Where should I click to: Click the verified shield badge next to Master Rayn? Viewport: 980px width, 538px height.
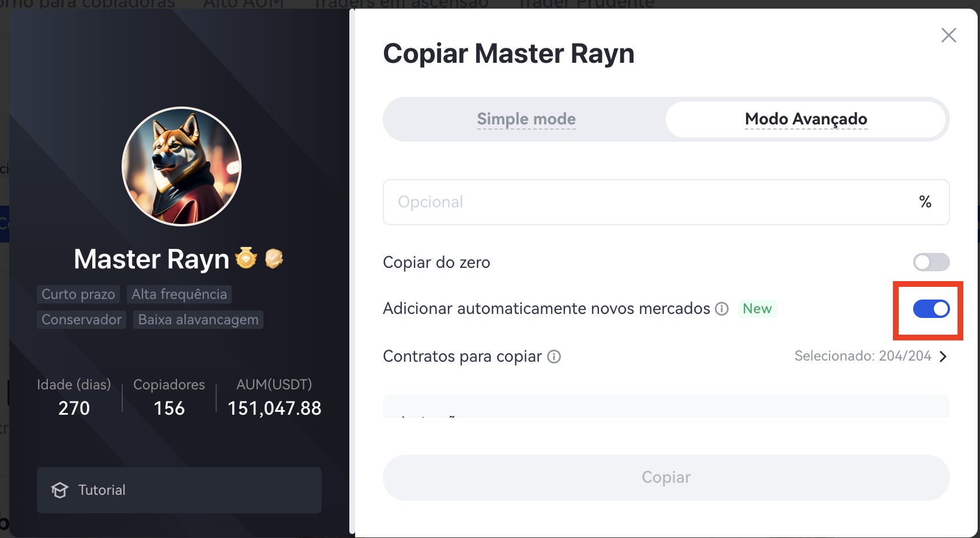pos(274,258)
